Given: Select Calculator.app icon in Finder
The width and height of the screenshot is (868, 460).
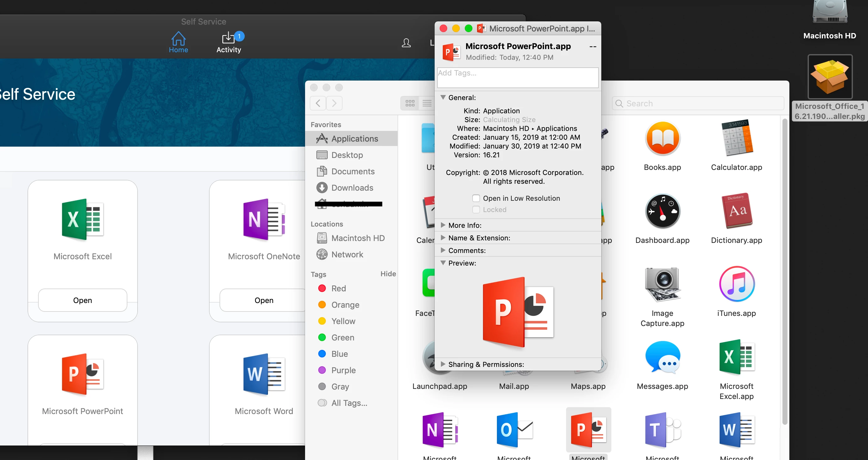Looking at the screenshot, I should coord(737,137).
